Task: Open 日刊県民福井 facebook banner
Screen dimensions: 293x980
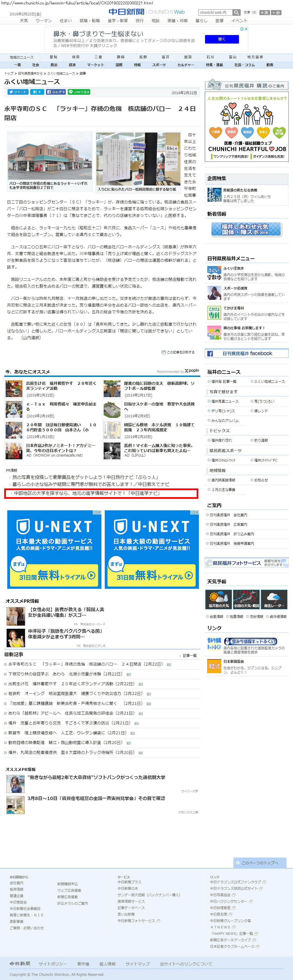Action: point(247,353)
